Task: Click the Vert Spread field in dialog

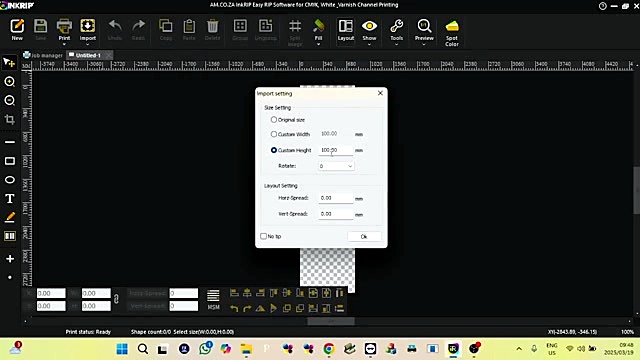Action: [336, 214]
